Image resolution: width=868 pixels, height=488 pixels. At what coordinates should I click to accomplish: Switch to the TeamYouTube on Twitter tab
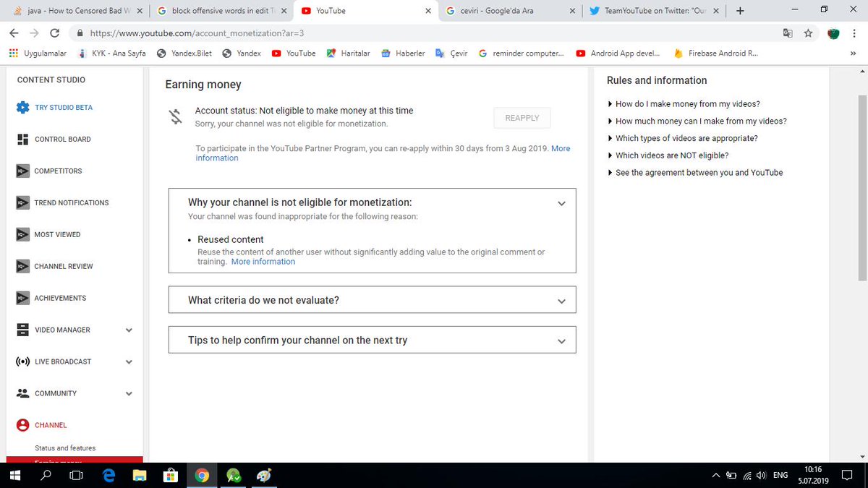point(656,11)
